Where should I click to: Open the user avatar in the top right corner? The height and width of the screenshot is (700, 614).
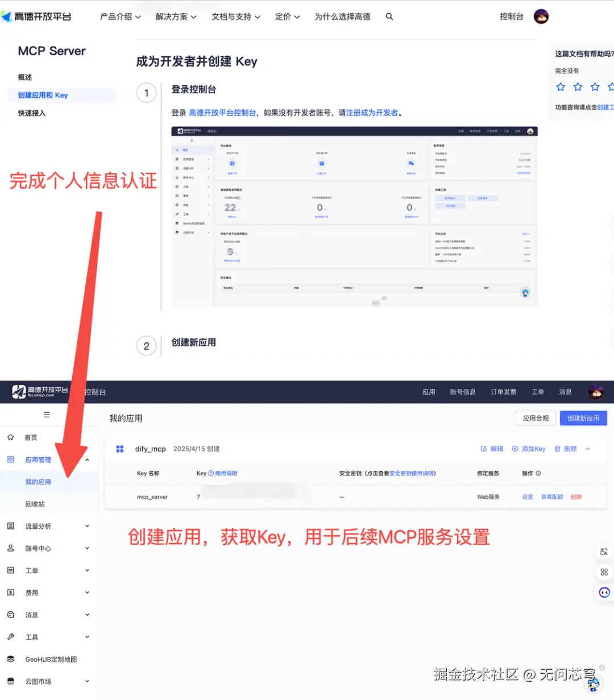pyautogui.click(x=541, y=16)
